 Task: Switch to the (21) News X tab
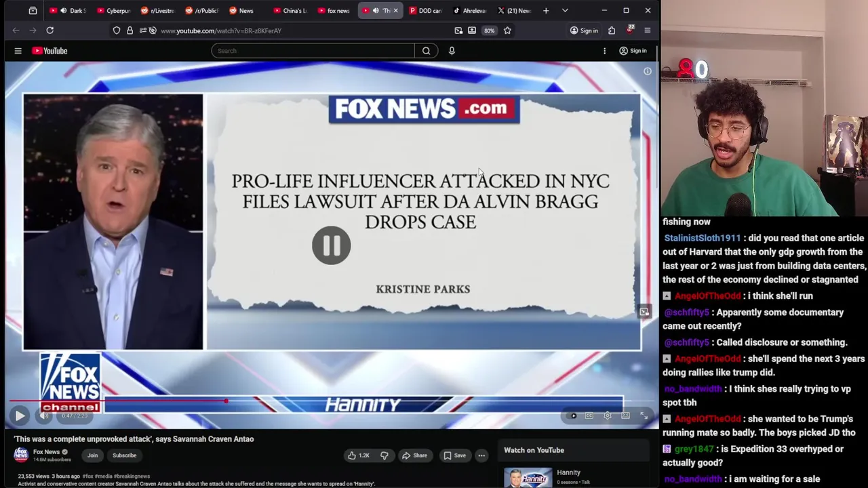[x=514, y=11]
